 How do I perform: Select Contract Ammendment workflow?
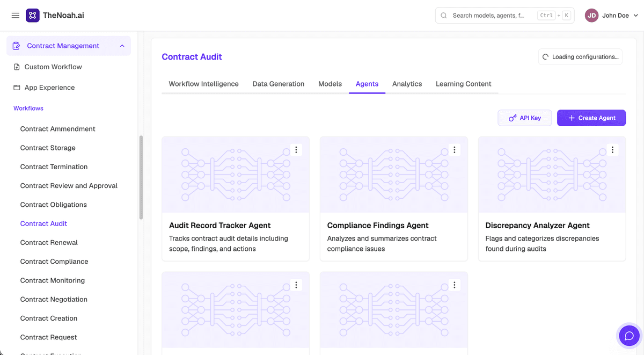coord(58,129)
